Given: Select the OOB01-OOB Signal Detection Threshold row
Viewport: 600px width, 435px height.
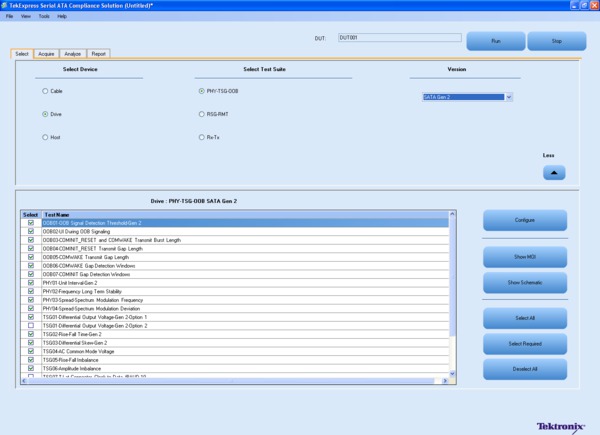Looking at the screenshot, I should (245, 223).
